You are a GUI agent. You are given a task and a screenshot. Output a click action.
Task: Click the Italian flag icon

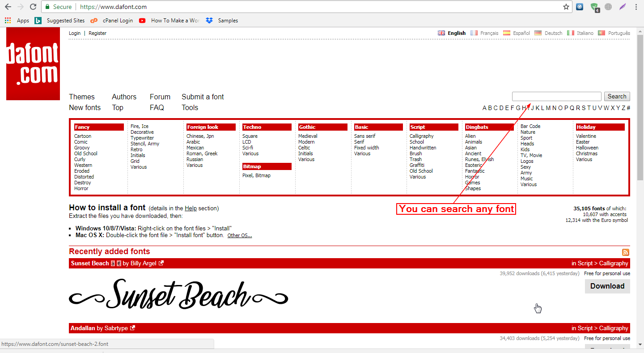coord(571,33)
